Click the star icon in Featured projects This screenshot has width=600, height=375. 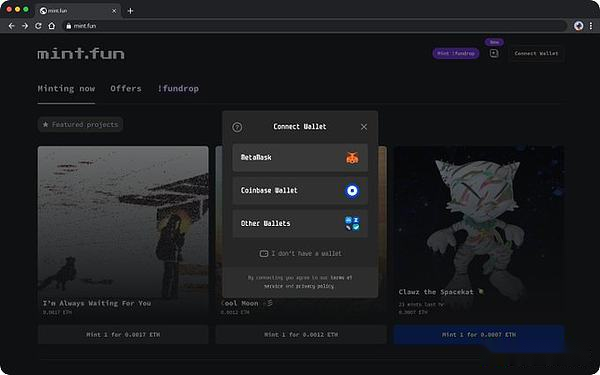(x=46, y=124)
